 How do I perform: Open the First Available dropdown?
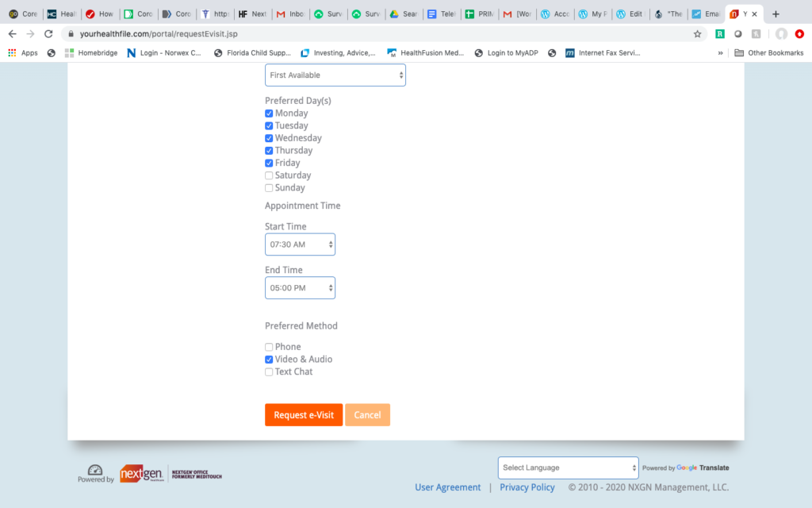coord(335,75)
